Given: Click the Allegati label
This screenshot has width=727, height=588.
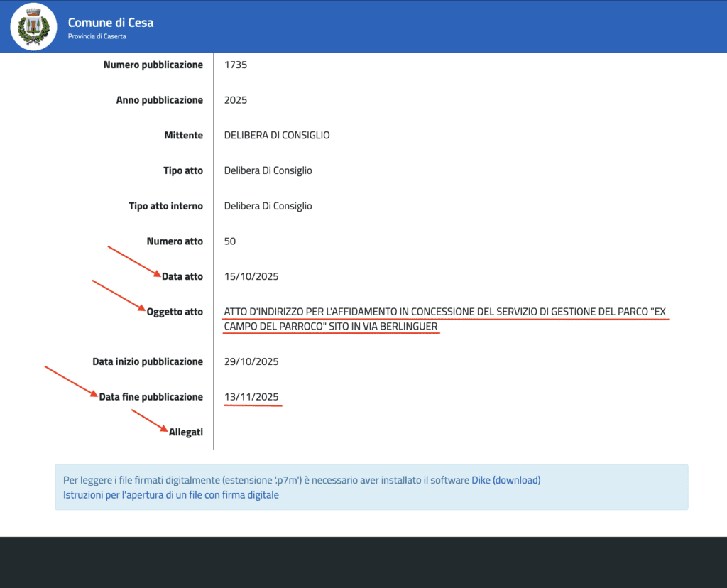Looking at the screenshot, I should (x=185, y=432).
